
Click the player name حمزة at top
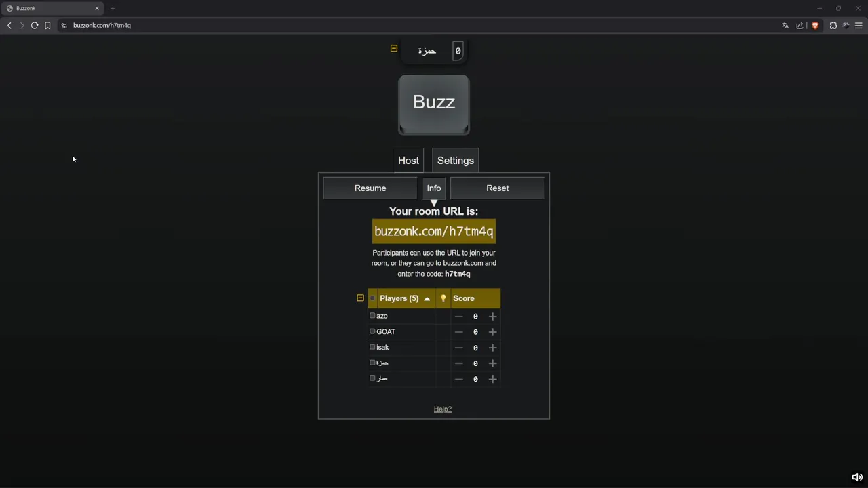[x=427, y=51]
